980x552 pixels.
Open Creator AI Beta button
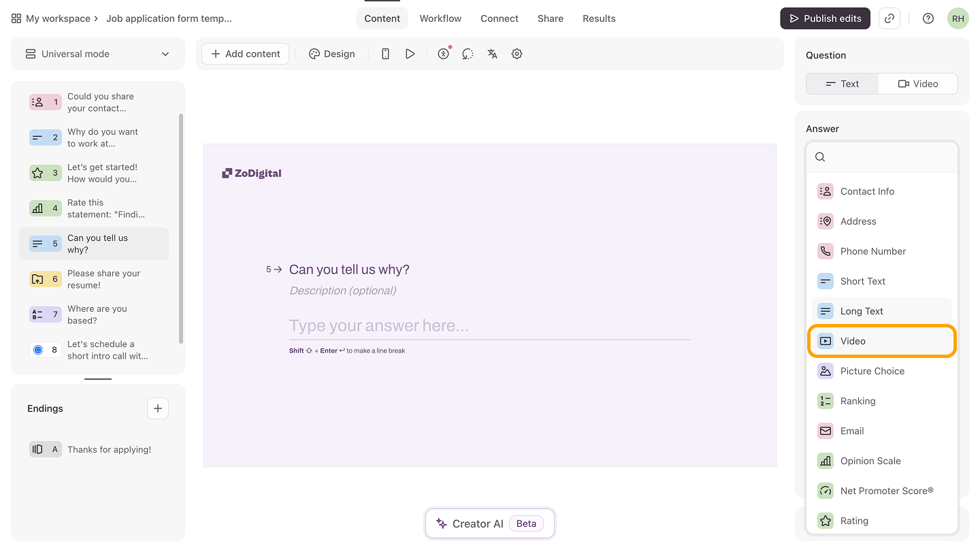[490, 523]
